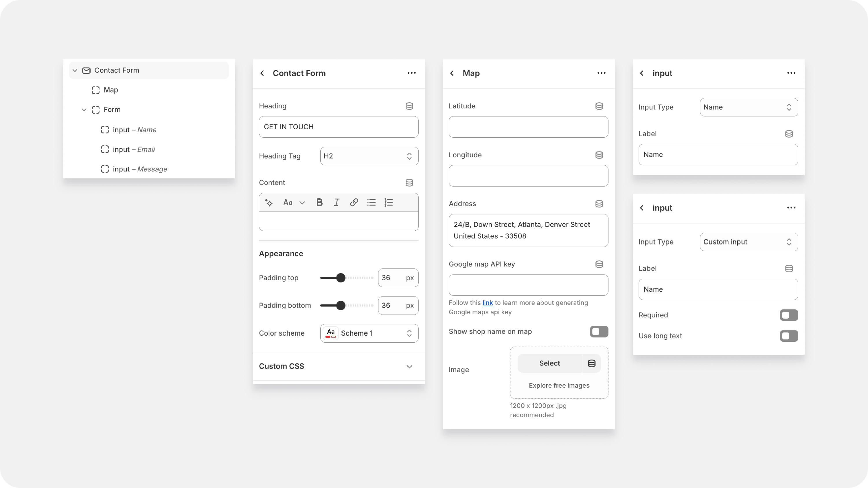
Task: Open link about Google maps API key
Action: 488,303
